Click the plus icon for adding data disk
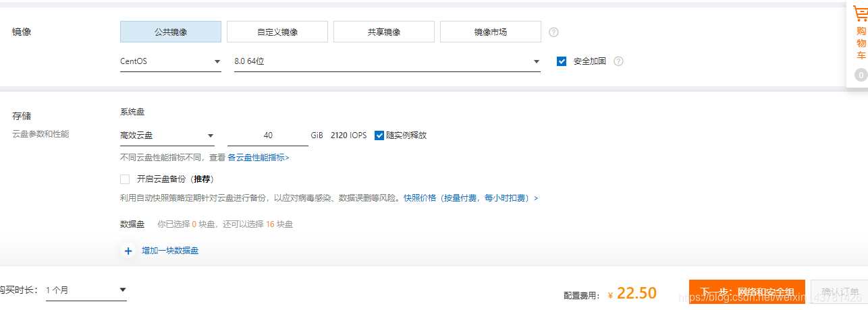 tap(128, 251)
